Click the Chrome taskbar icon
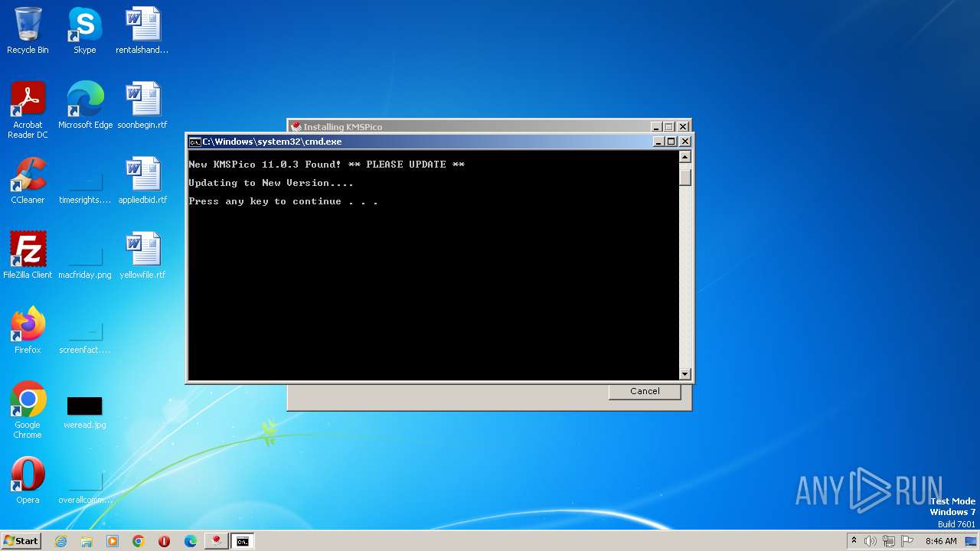Screen dimensions: 980x551 (139, 541)
